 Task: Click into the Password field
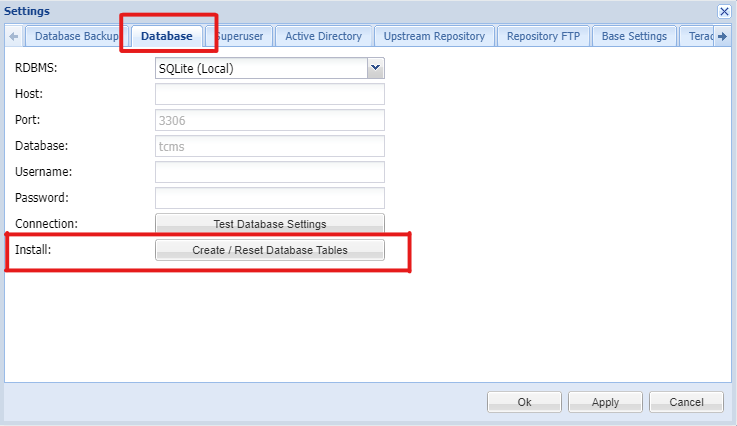point(269,198)
